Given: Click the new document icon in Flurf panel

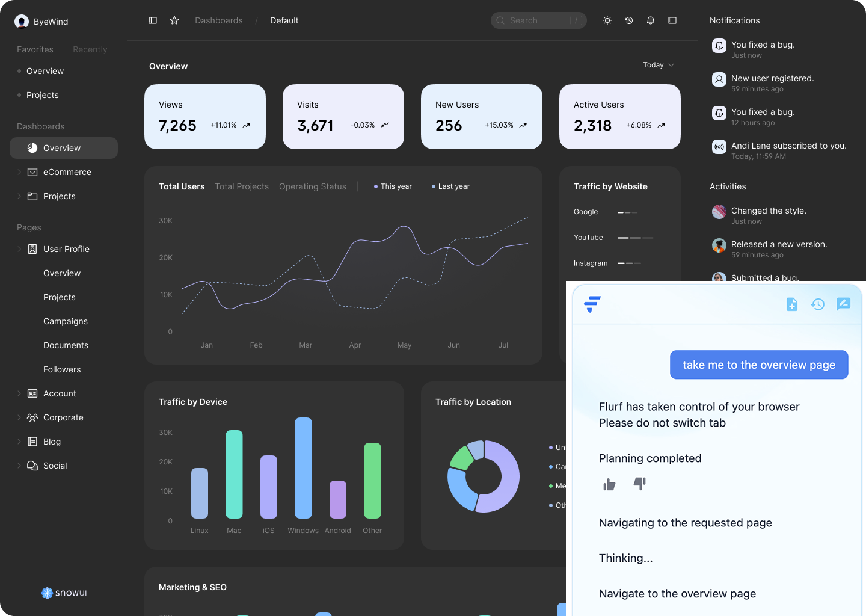Looking at the screenshot, I should tap(792, 304).
